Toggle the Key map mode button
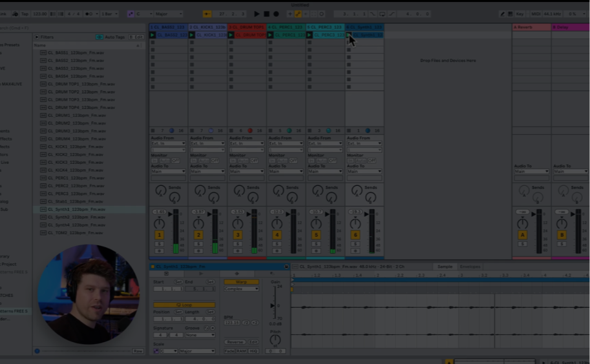 tap(520, 14)
